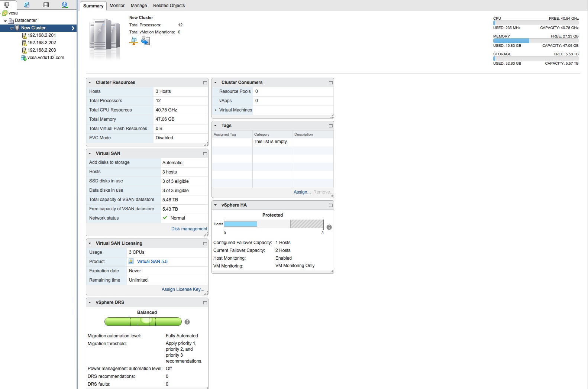Click the info icon next to DRS balance gauge
588x389 pixels.
pos(187,322)
